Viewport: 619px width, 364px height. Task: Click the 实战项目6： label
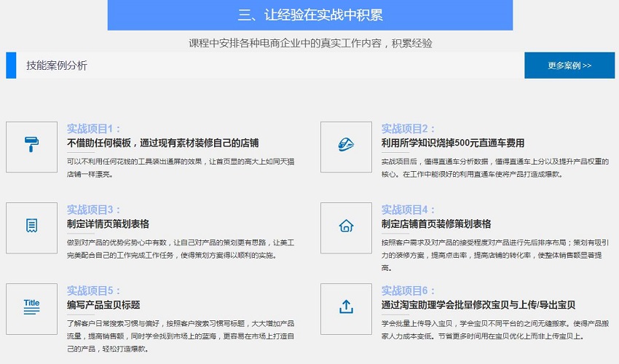pos(409,290)
